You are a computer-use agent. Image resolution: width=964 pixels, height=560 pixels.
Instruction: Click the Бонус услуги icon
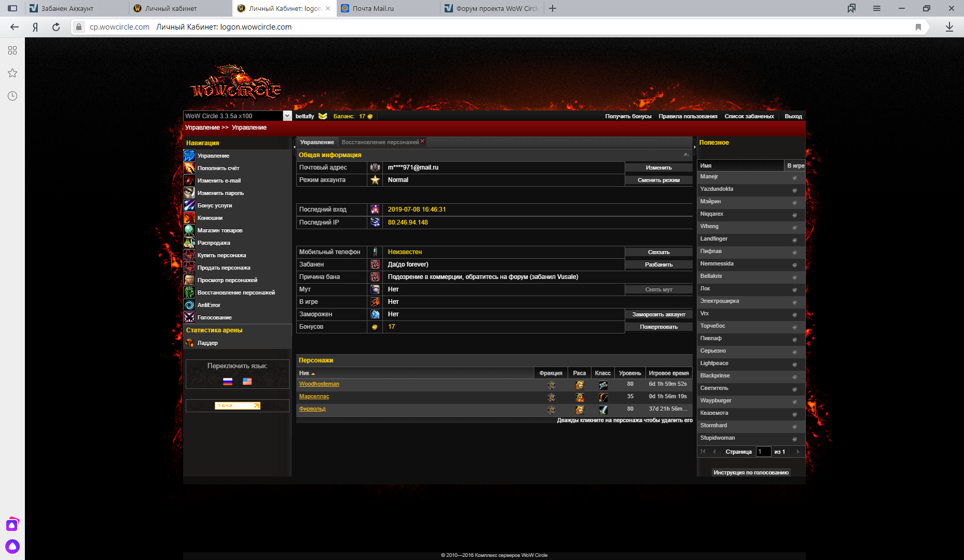click(x=189, y=205)
